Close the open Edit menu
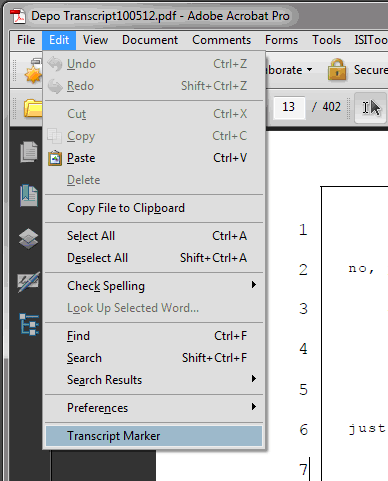Viewport: 388px width, 481px height. 59,40
